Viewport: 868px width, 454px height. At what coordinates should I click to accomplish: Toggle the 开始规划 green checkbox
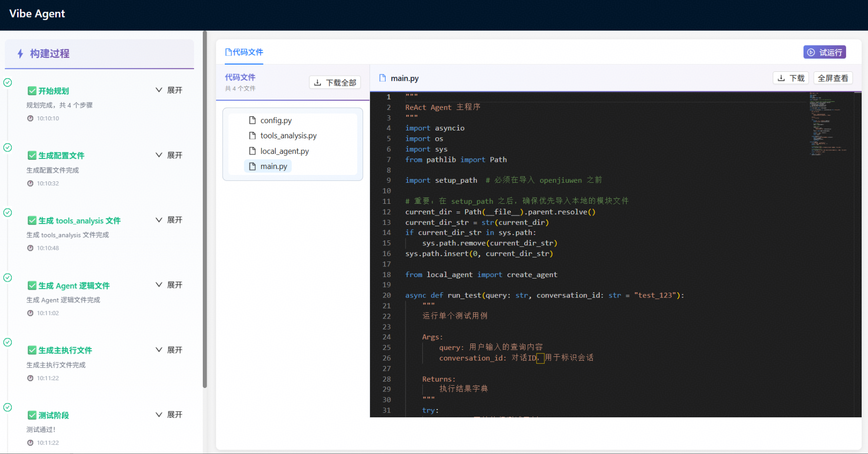coord(32,91)
